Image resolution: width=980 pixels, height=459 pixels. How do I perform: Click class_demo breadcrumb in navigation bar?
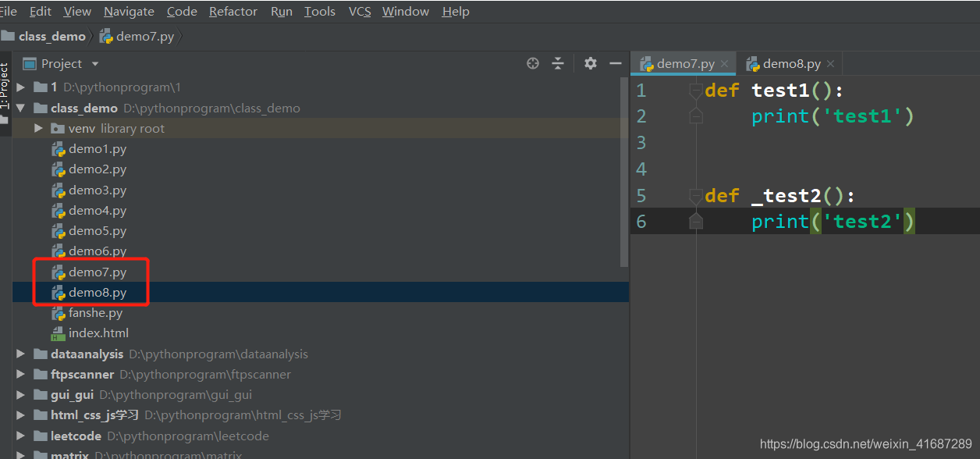[44, 36]
